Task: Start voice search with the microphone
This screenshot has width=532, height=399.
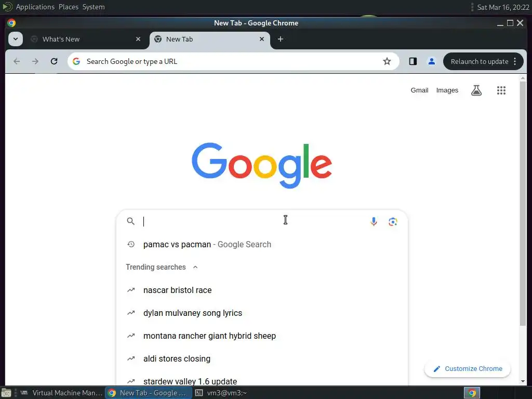Action: tap(374, 221)
